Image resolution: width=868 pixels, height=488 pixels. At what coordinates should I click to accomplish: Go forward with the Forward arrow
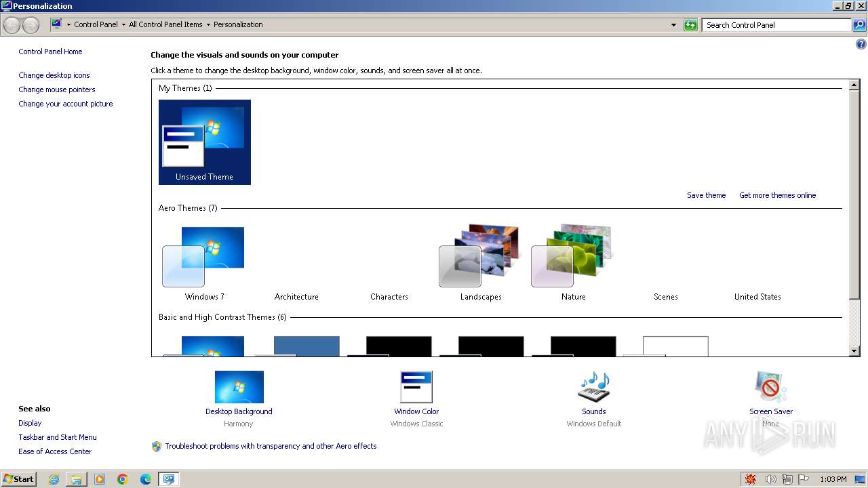(x=31, y=25)
